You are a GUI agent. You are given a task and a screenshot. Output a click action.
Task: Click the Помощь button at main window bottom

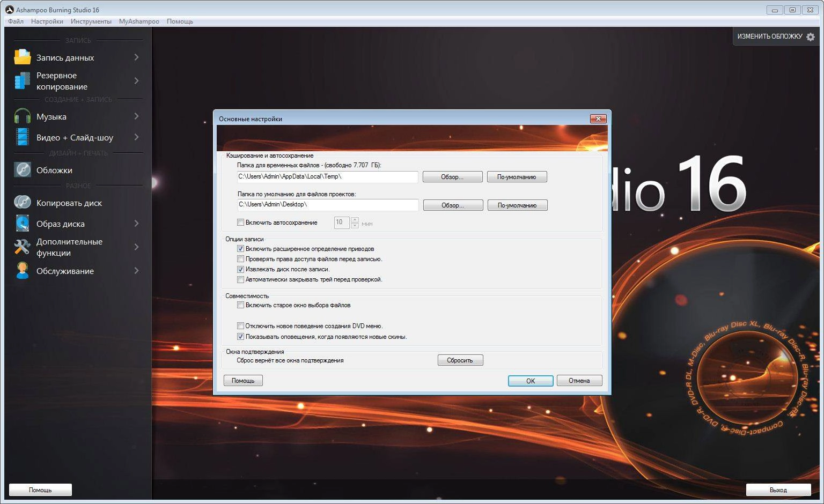pyautogui.click(x=40, y=490)
